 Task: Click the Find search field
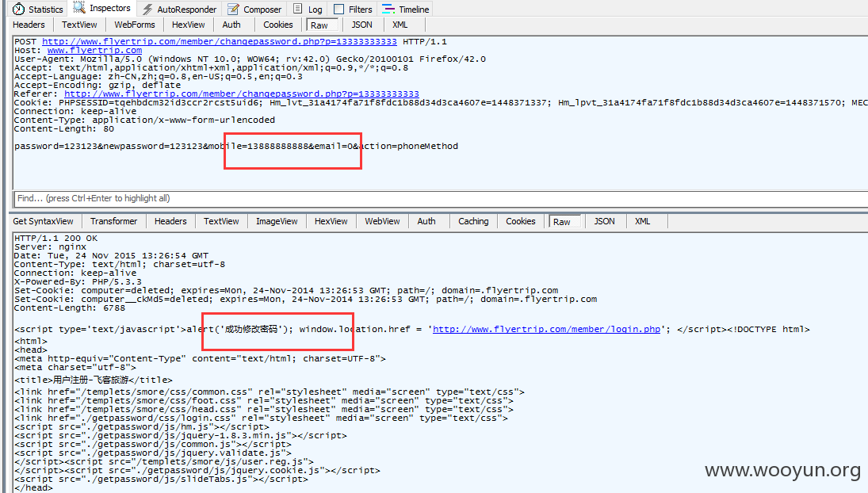[x=440, y=199]
